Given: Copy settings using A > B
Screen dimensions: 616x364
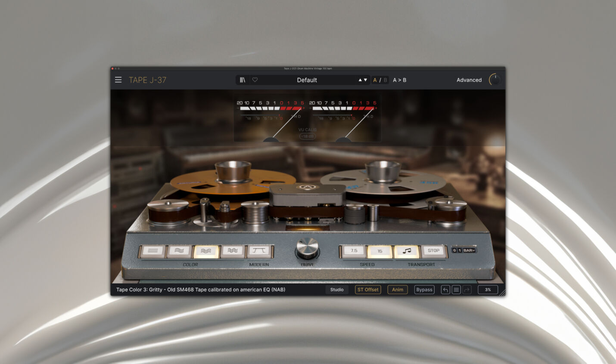Looking at the screenshot, I should (399, 80).
